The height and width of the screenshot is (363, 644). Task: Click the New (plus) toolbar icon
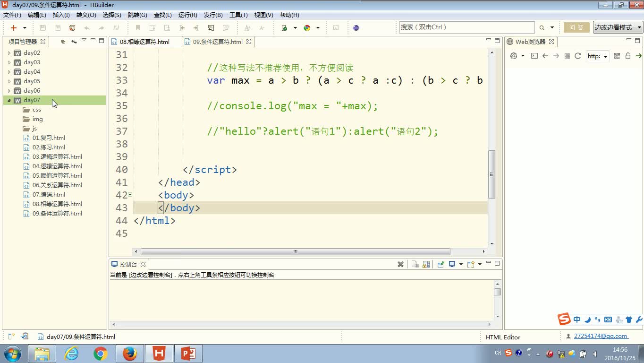coord(14,28)
